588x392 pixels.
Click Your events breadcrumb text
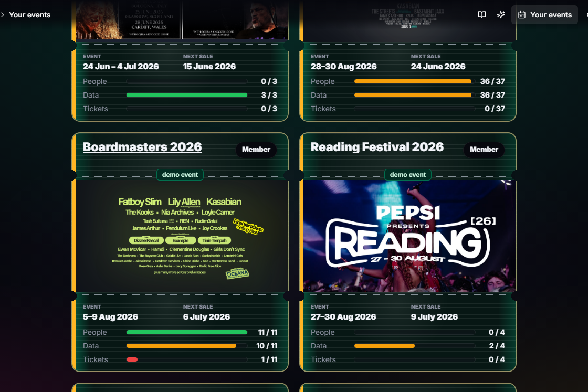[29, 15]
